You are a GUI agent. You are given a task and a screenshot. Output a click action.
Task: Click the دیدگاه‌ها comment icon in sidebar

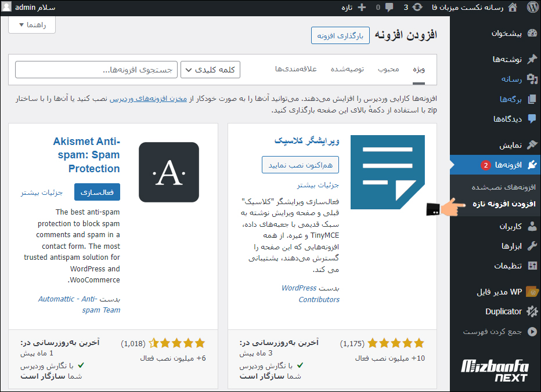532,119
